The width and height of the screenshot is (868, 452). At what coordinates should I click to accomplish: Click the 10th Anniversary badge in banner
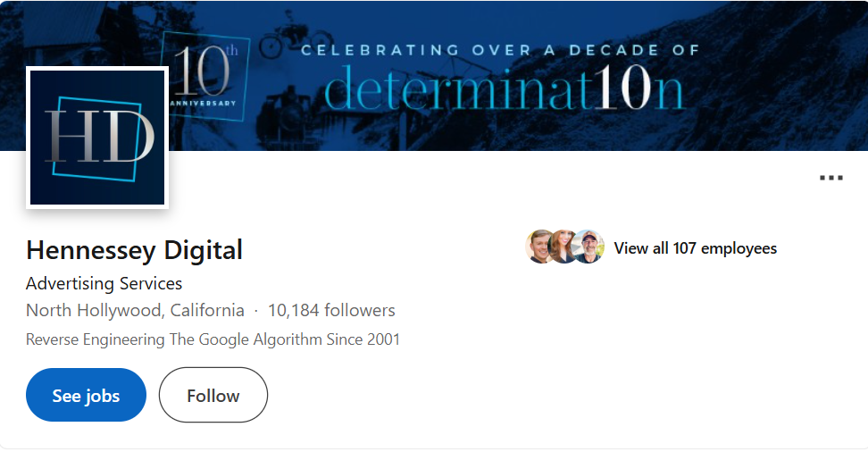(204, 76)
